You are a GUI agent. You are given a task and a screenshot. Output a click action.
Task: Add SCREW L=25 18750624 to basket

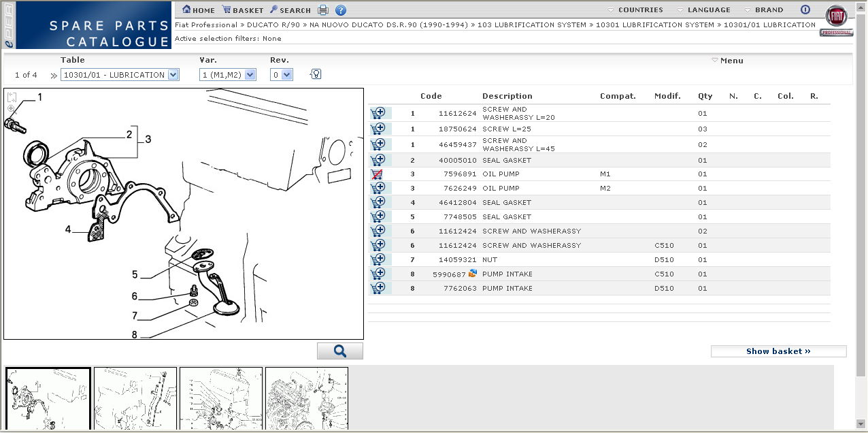(x=378, y=129)
